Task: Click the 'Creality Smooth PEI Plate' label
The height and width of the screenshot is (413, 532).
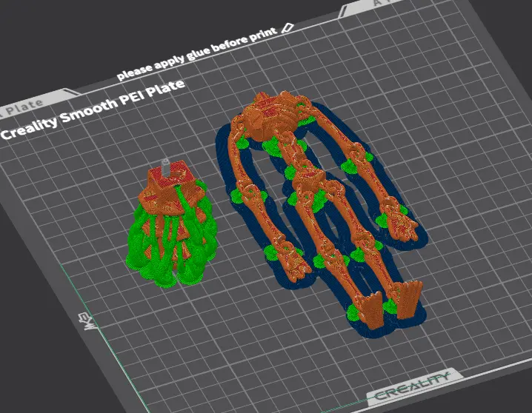Action: point(93,110)
